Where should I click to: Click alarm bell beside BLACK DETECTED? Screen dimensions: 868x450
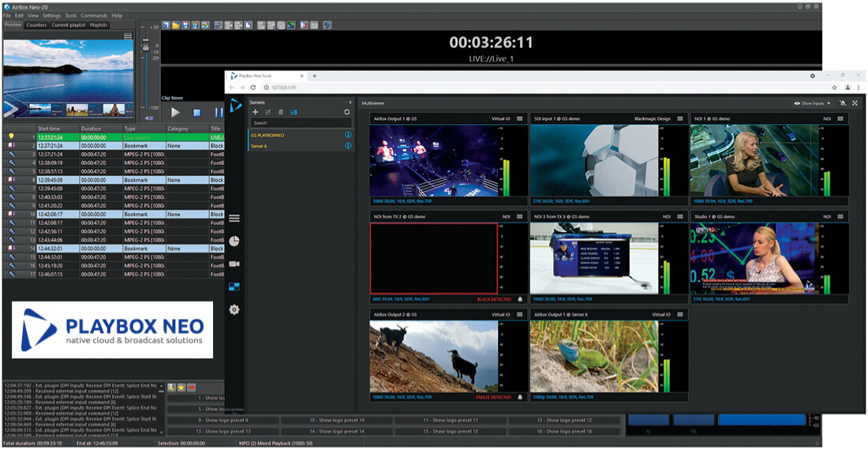click(x=520, y=299)
